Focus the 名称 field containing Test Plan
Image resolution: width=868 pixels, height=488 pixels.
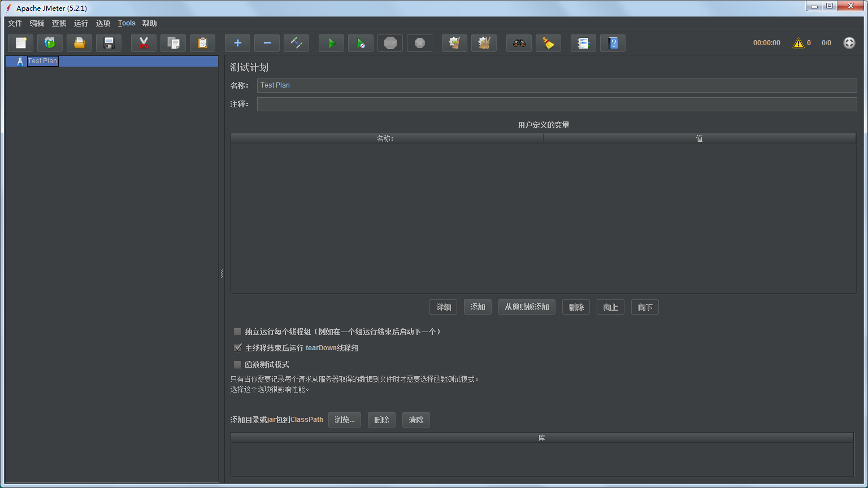[x=557, y=85]
